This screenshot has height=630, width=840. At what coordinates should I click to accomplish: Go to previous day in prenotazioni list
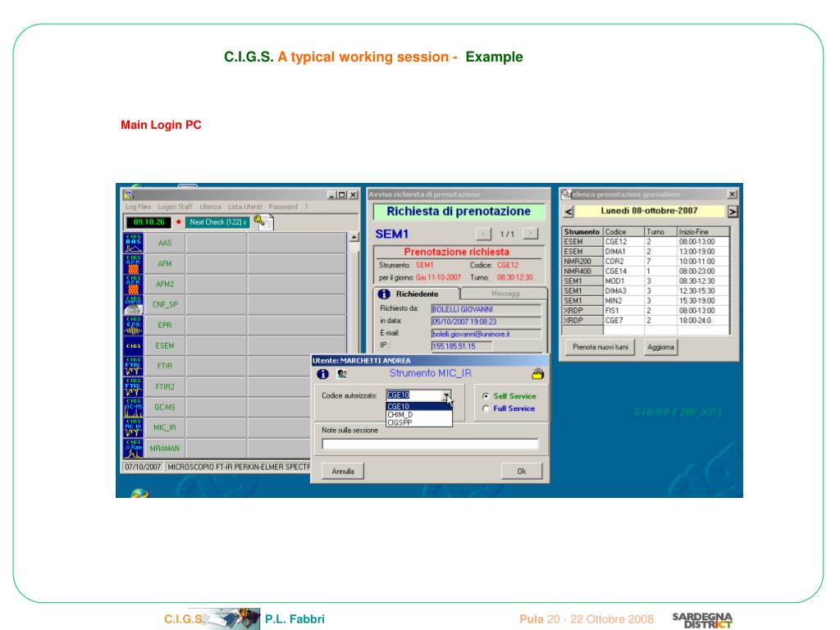[568, 211]
